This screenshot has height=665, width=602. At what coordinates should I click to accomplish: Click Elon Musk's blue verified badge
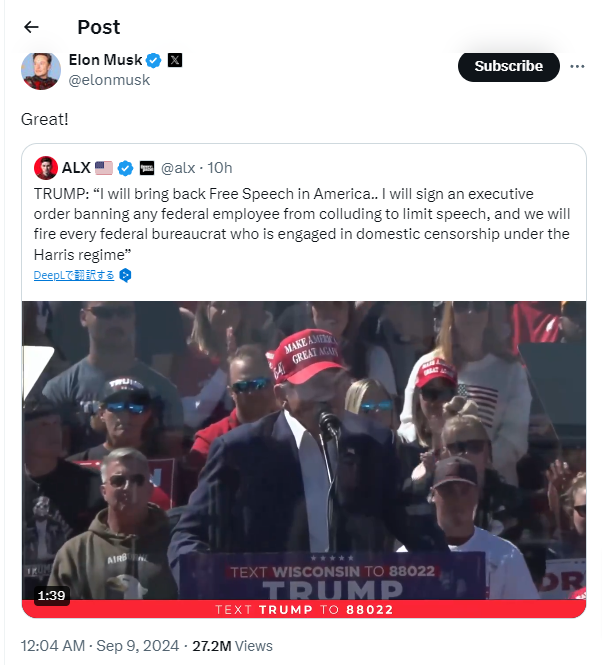point(154,60)
